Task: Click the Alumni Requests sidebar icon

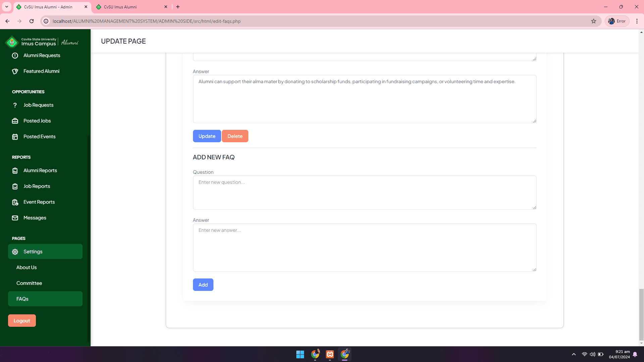Action: tap(15, 56)
